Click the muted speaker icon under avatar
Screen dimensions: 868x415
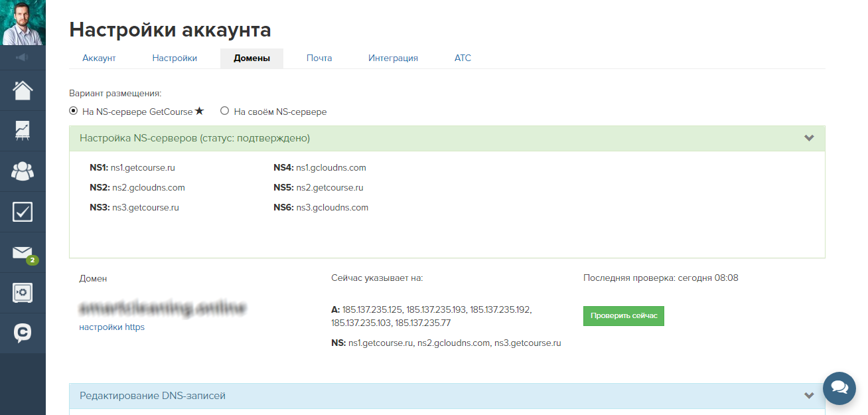point(23,58)
